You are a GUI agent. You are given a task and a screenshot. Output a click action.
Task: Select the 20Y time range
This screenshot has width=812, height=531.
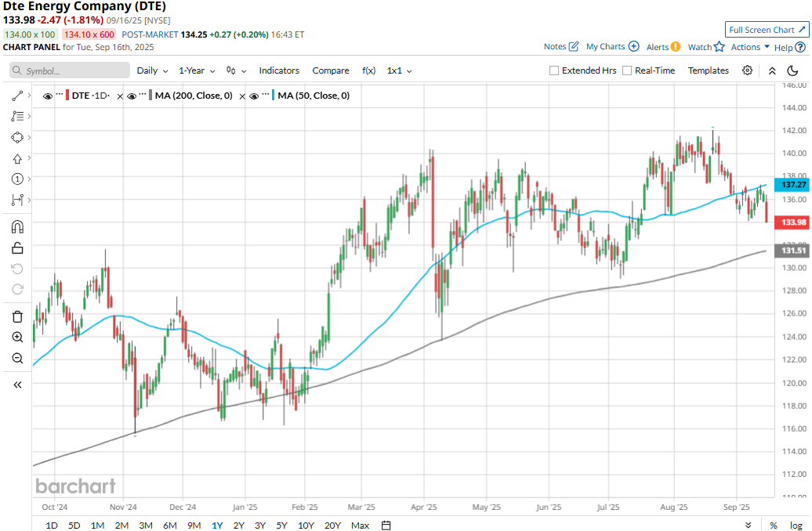click(x=332, y=526)
